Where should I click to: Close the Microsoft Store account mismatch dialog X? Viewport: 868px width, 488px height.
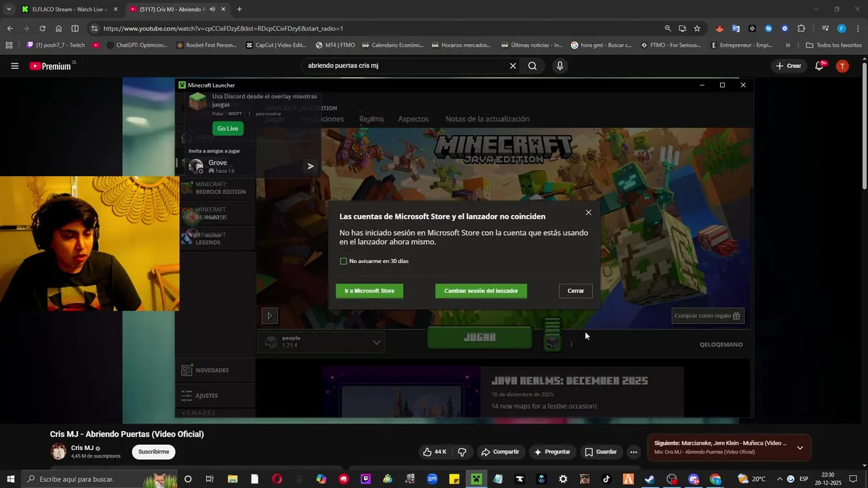[588, 213]
